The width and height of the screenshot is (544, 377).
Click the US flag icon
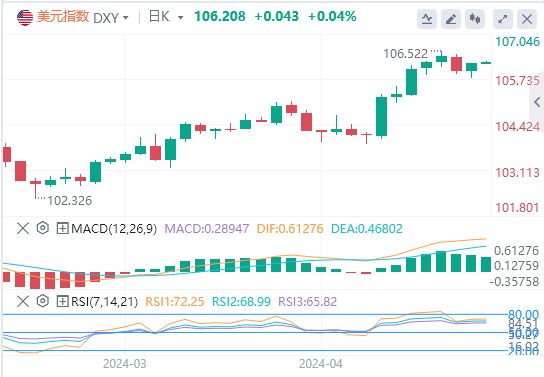coord(25,17)
